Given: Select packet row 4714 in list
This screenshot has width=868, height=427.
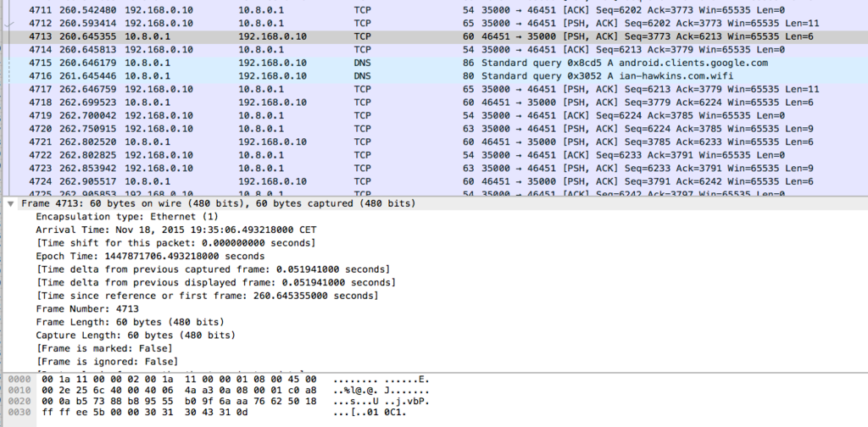Looking at the screenshot, I should tap(339, 50).
